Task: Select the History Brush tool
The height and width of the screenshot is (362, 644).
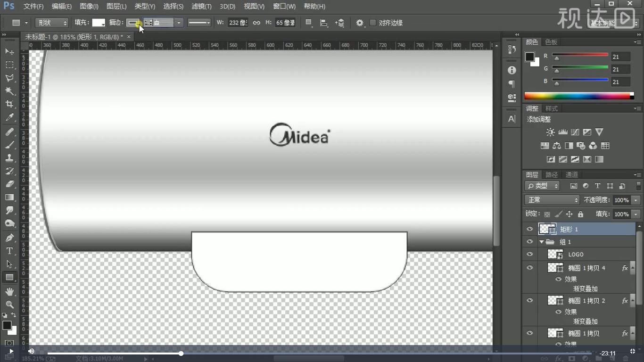Action: [x=9, y=171]
